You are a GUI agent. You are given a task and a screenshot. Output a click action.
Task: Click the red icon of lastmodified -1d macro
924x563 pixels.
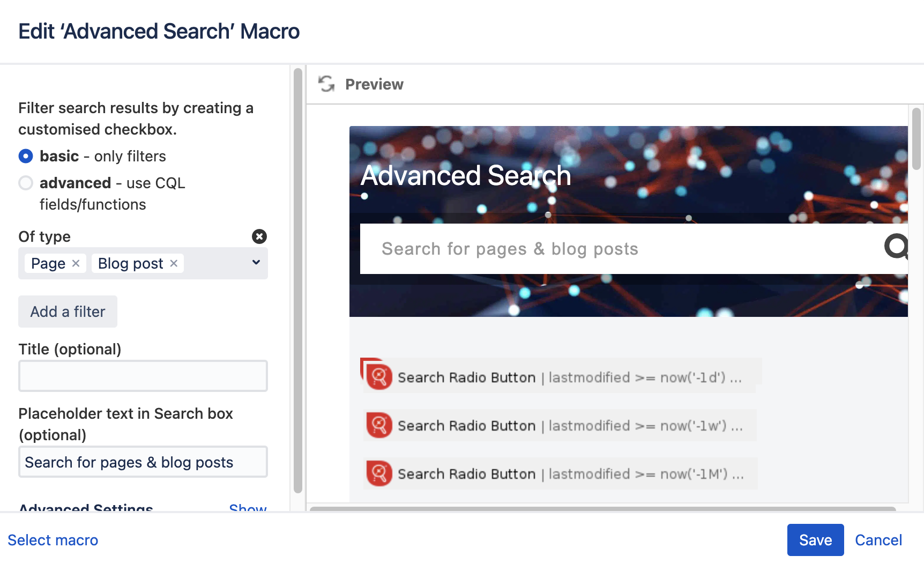coord(379,377)
